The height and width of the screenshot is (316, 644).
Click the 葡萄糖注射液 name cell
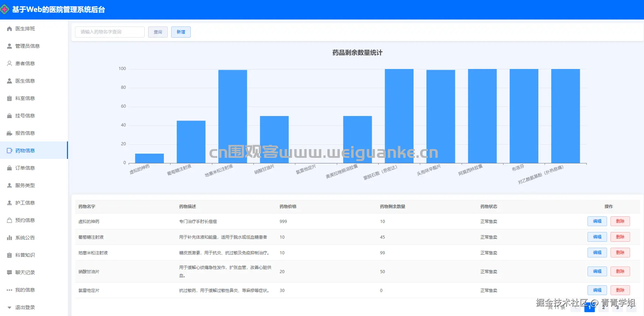click(91, 237)
